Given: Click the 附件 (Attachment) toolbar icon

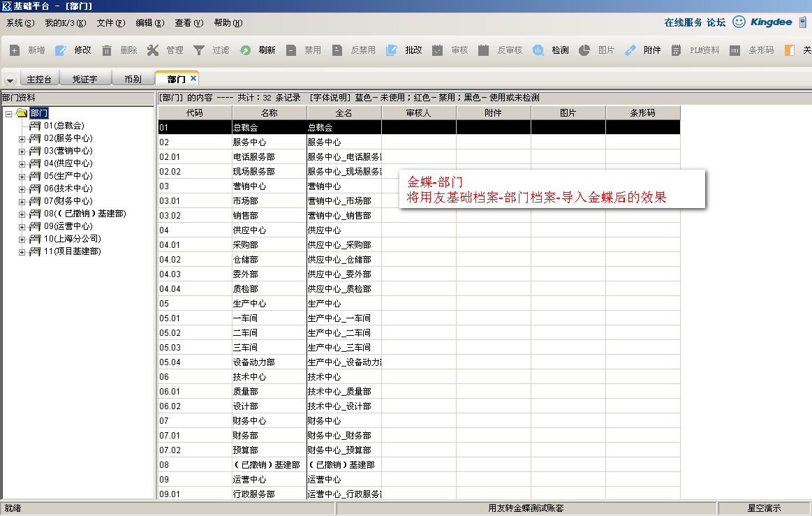Looking at the screenshot, I should [630, 50].
